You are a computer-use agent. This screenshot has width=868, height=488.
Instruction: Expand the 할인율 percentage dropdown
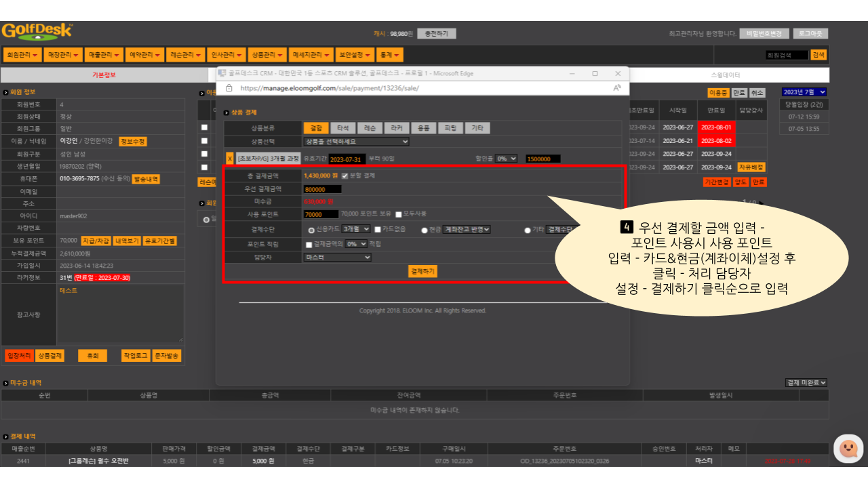coord(506,159)
